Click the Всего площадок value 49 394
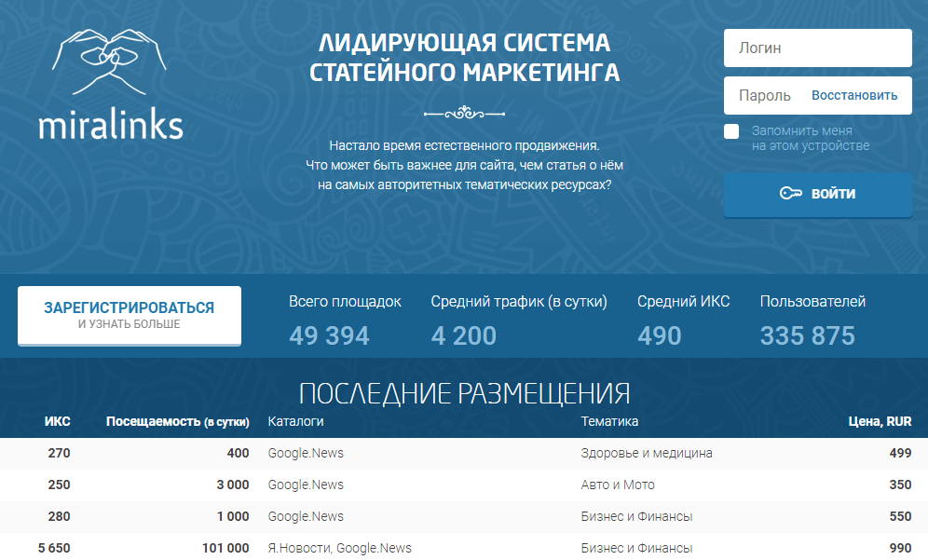 329,335
